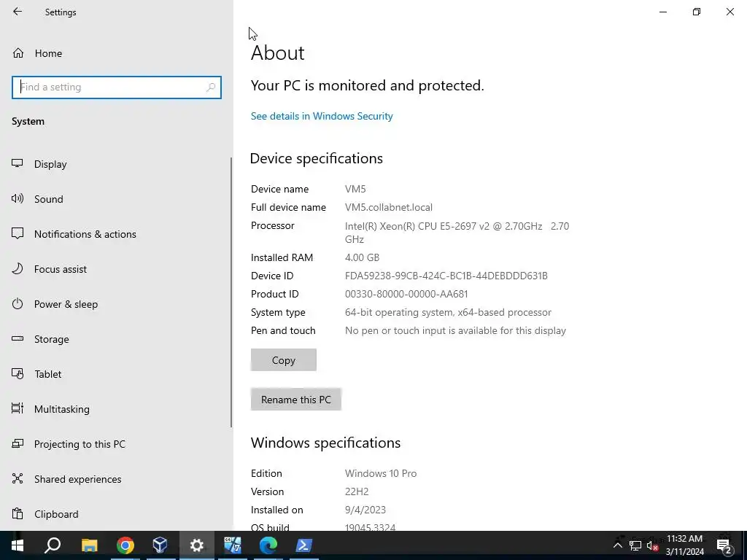Click the installed on date 9/4/2023

pyautogui.click(x=365, y=510)
